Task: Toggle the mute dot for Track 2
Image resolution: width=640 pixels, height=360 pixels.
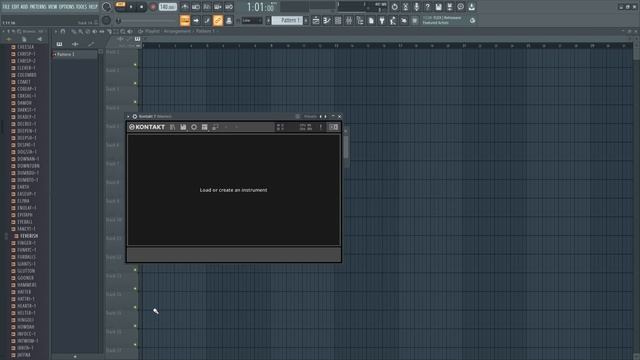Action: 135,83
